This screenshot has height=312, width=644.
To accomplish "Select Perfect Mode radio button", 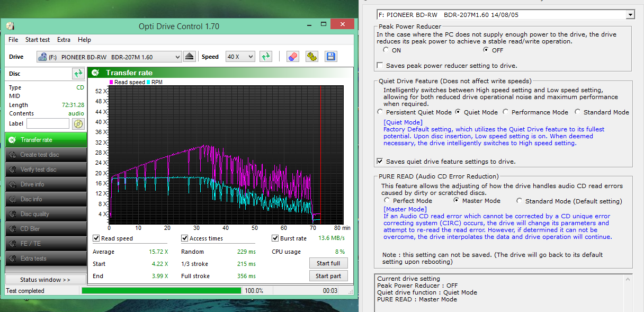I will point(388,201).
